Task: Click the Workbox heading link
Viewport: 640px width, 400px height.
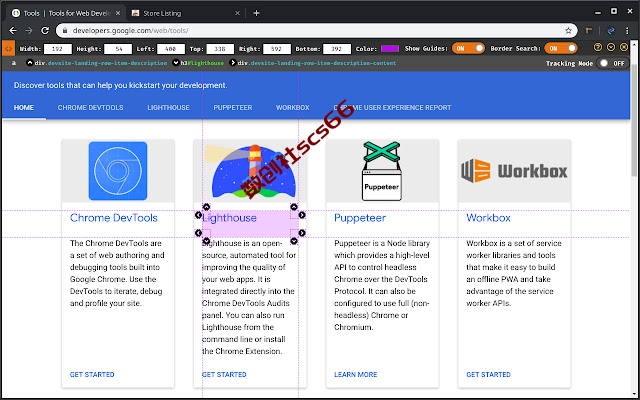Action: tap(488, 218)
